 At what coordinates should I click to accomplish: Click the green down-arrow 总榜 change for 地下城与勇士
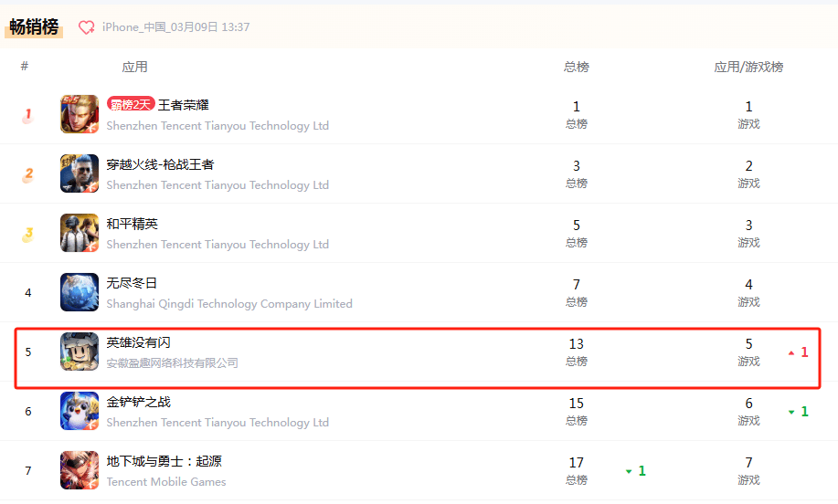click(x=636, y=471)
